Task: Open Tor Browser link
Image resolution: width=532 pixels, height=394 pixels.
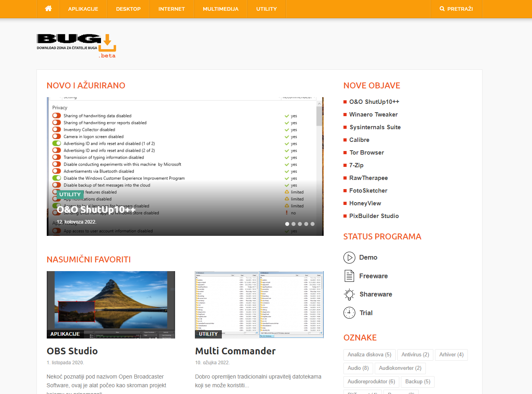Action: tap(367, 153)
